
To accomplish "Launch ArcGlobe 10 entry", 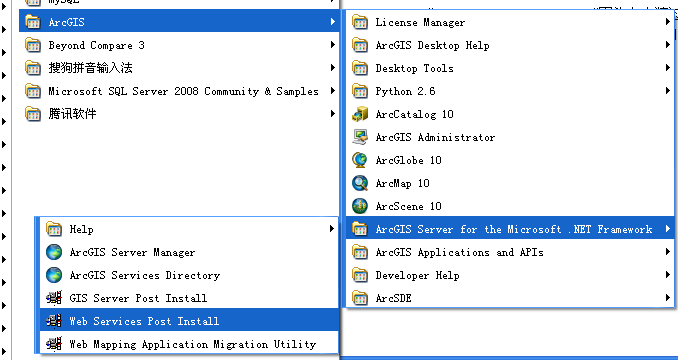I will [x=510, y=160].
